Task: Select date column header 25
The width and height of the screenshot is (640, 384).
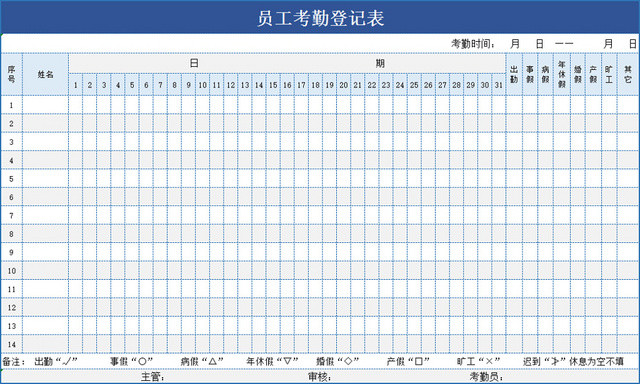Action: (x=414, y=85)
